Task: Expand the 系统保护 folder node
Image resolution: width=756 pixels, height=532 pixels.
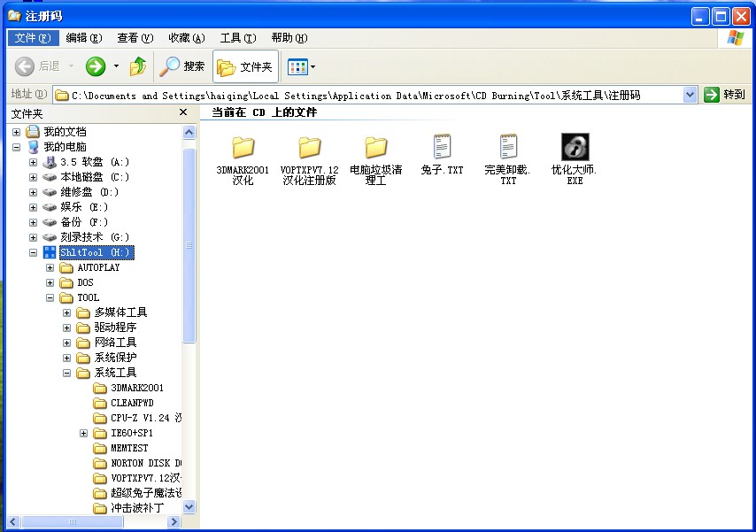Action: tap(67, 358)
